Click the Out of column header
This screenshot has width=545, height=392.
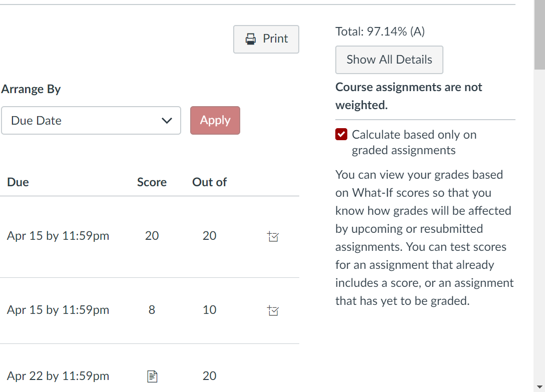209,182
